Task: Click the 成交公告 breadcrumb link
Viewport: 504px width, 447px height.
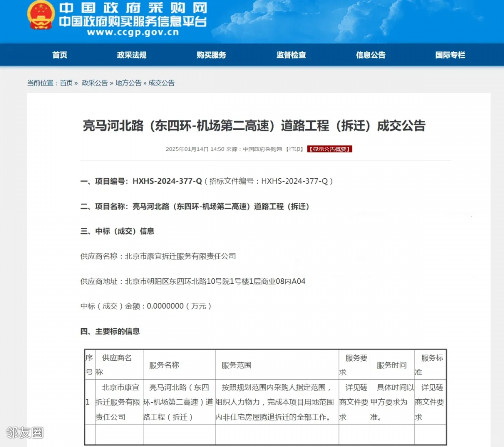Action: pos(161,83)
